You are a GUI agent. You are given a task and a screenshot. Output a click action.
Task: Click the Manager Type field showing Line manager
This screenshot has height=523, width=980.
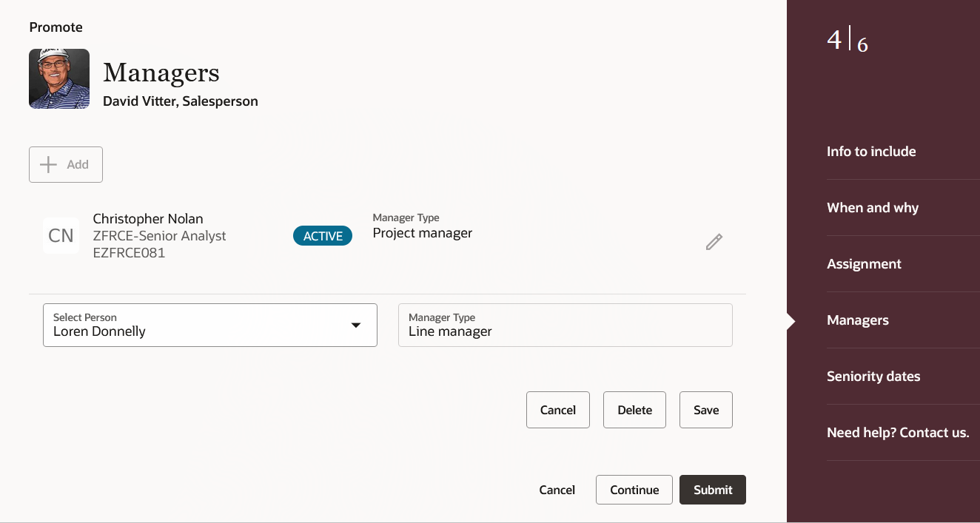coord(565,325)
